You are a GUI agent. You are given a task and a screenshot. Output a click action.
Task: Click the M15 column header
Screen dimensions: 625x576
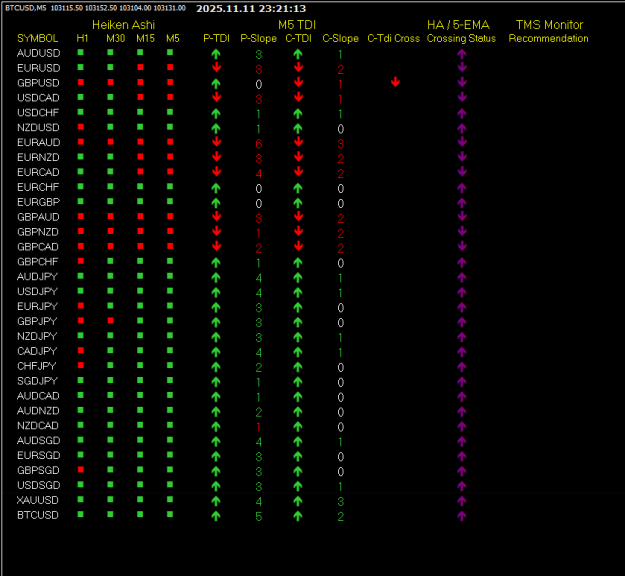point(145,38)
